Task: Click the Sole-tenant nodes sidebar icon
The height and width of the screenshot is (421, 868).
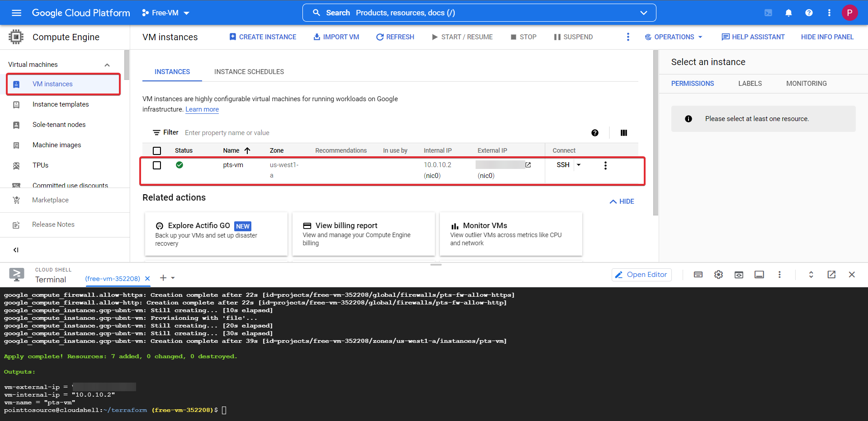Action: 16,125
